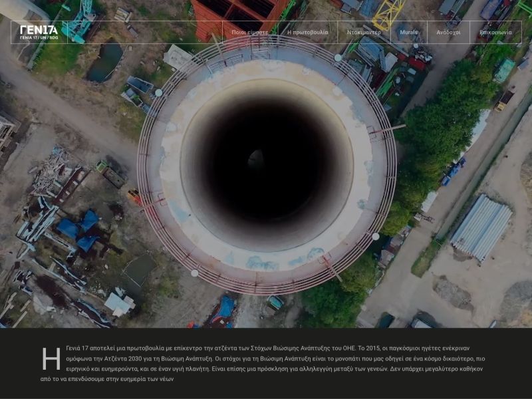Click the small white shed at bottom left

[x=119, y=304]
